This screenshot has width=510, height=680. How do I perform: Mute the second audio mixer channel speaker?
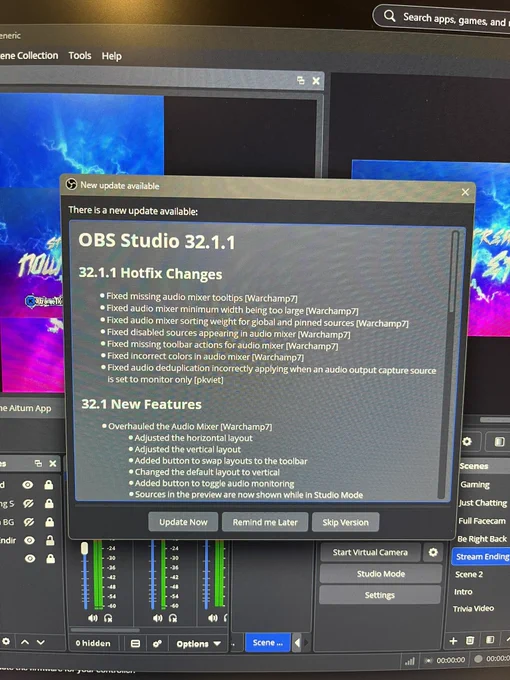[157, 618]
